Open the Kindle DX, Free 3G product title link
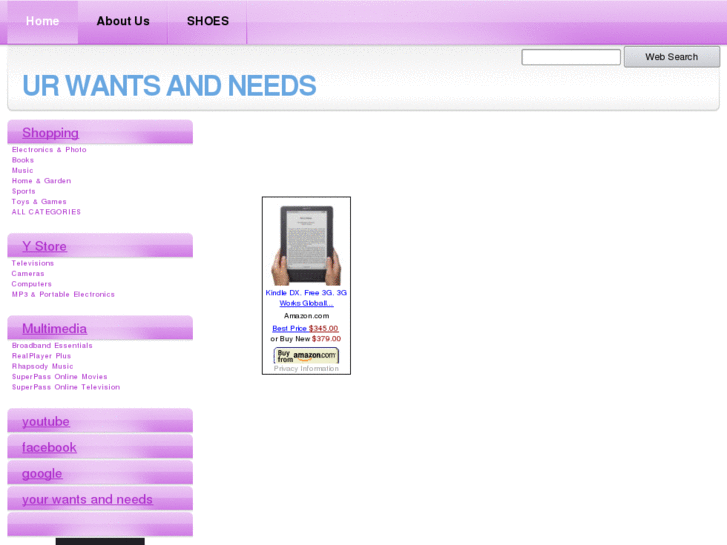The image size is (727, 545). [306, 298]
